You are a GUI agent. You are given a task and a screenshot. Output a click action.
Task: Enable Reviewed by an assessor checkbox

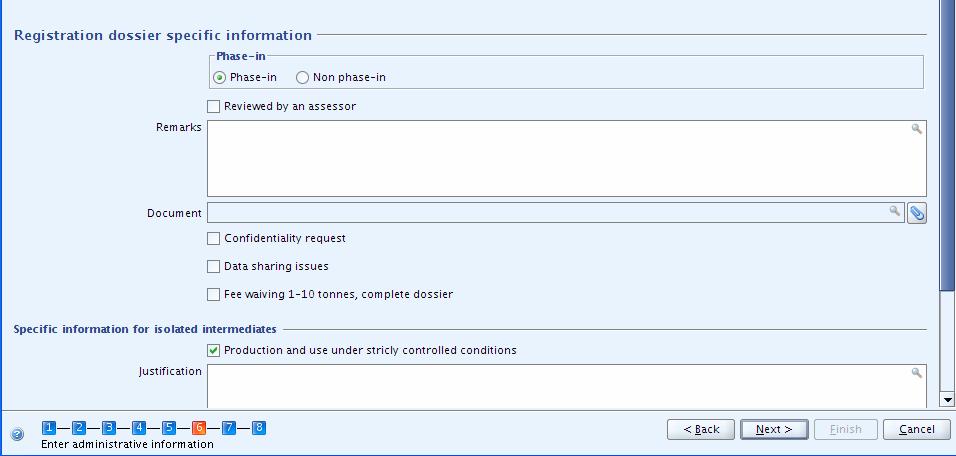click(x=213, y=107)
